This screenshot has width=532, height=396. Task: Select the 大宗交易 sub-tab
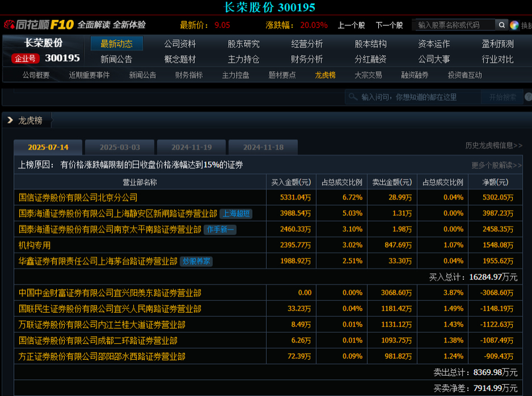tap(368, 75)
